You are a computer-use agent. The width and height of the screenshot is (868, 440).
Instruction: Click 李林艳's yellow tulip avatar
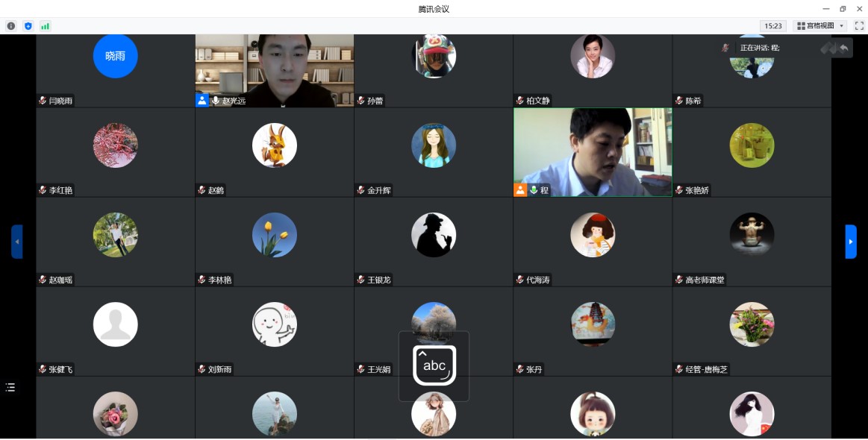point(275,235)
